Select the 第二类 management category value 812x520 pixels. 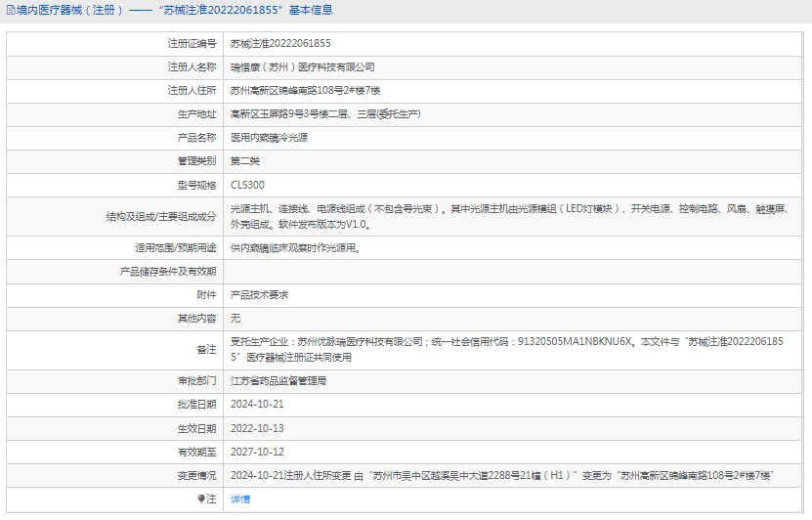click(245, 161)
